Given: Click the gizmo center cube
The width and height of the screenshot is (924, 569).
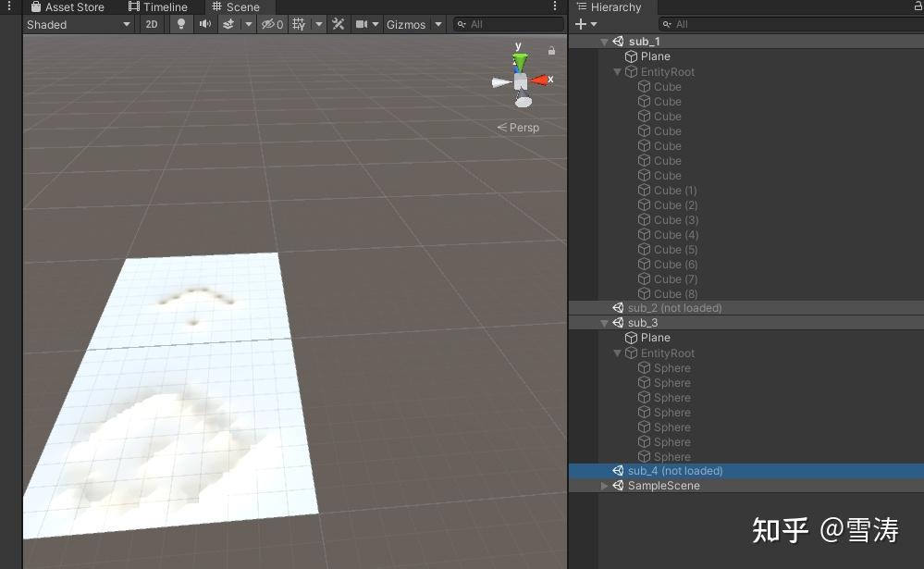Looking at the screenshot, I should tap(521, 82).
